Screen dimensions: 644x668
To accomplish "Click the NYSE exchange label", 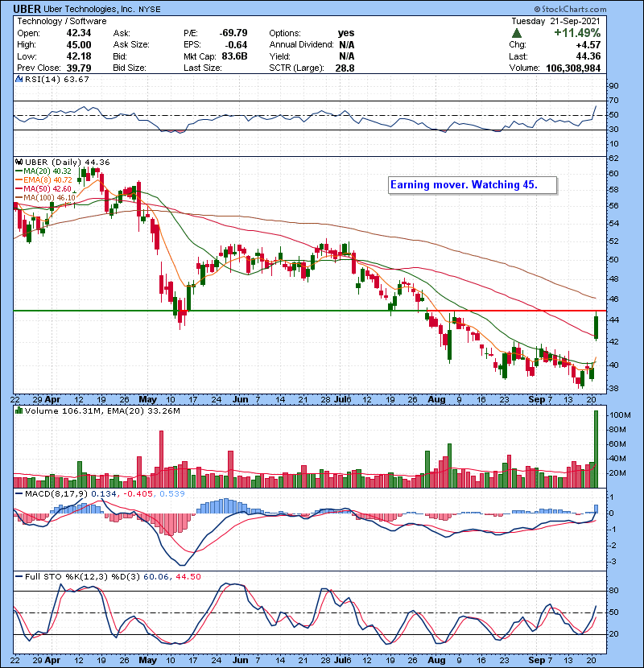I will pos(149,10).
